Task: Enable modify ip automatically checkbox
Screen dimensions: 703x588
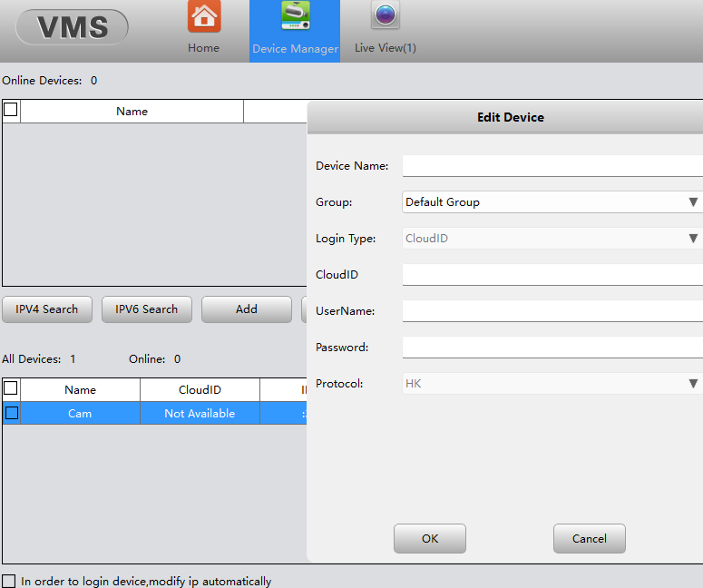Action: tap(9, 581)
